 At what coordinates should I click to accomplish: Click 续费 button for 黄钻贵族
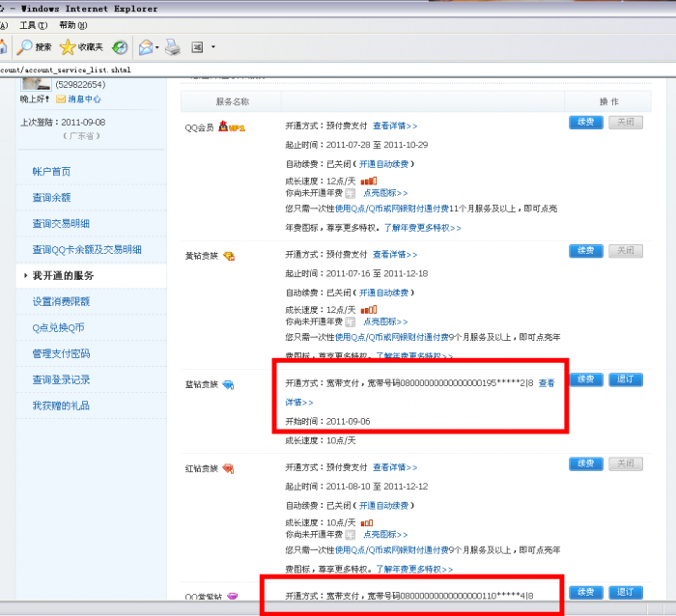point(585,251)
